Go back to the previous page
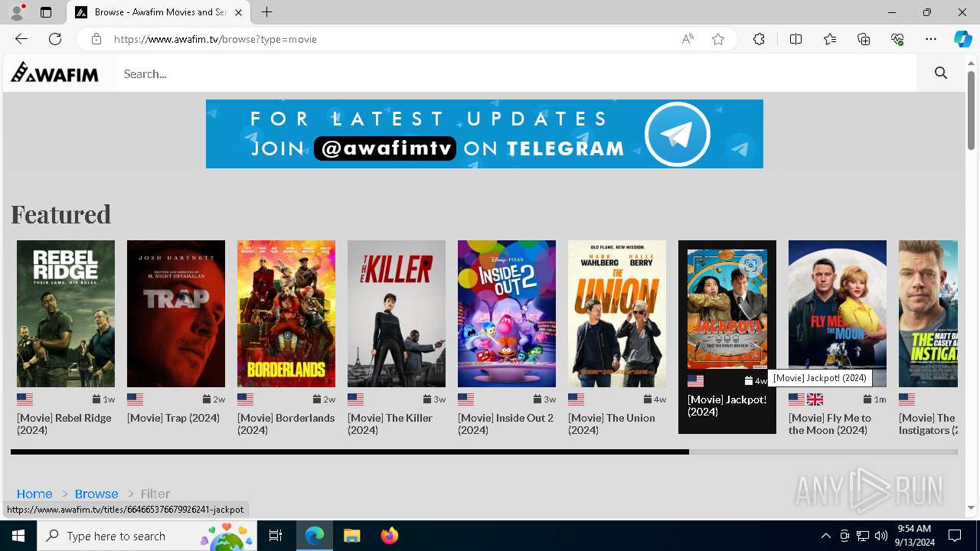Screen dimensions: 980x551 21,39
